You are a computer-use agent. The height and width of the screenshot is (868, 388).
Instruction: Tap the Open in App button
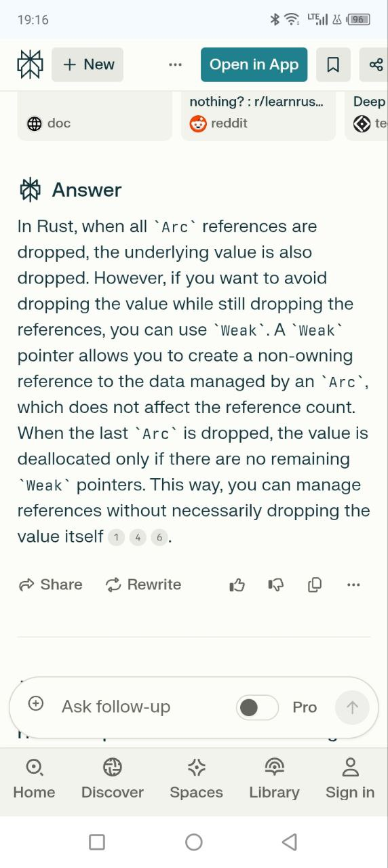tap(254, 64)
